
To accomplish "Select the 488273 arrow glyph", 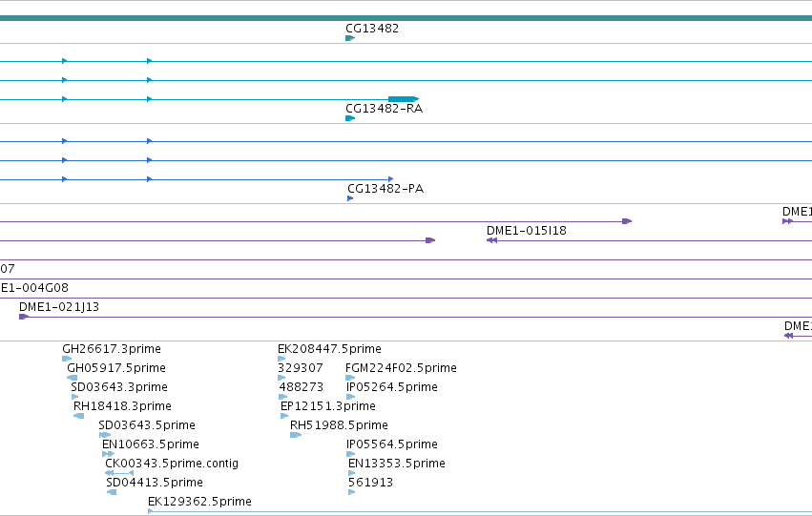I will point(282,397).
